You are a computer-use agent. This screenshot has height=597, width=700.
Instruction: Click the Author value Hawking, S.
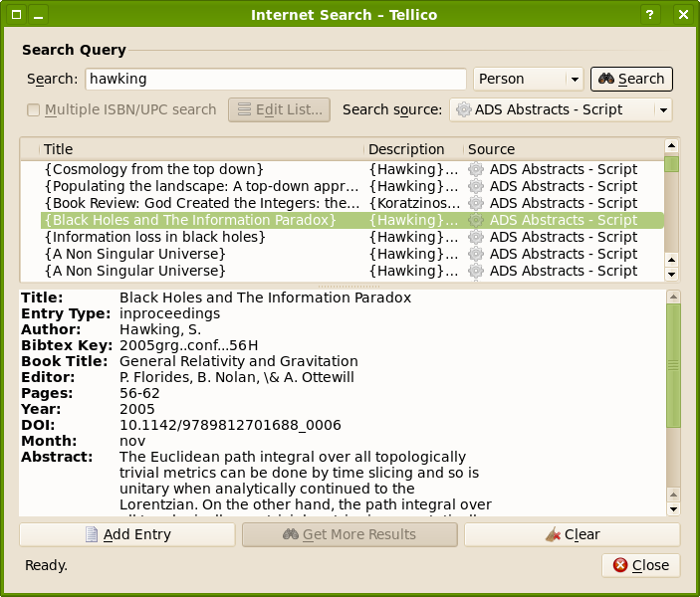tap(160, 329)
